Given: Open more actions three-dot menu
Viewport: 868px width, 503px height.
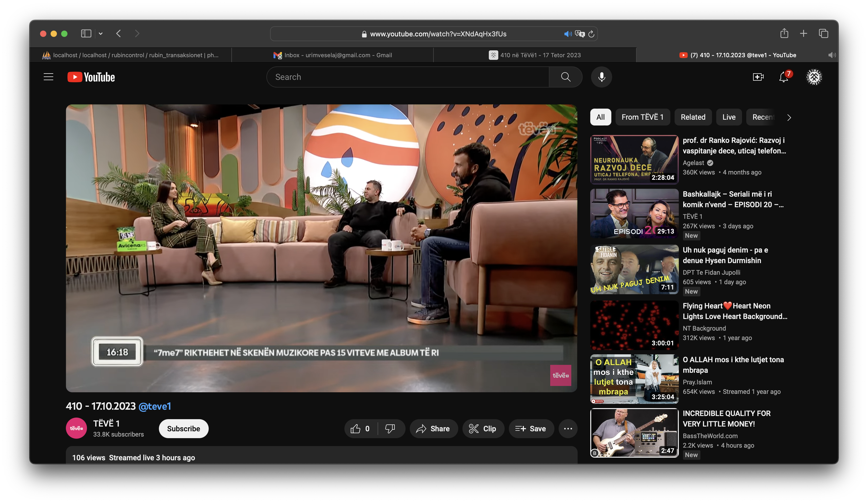Looking at the screenshot, I should click(x=568, y=429).
